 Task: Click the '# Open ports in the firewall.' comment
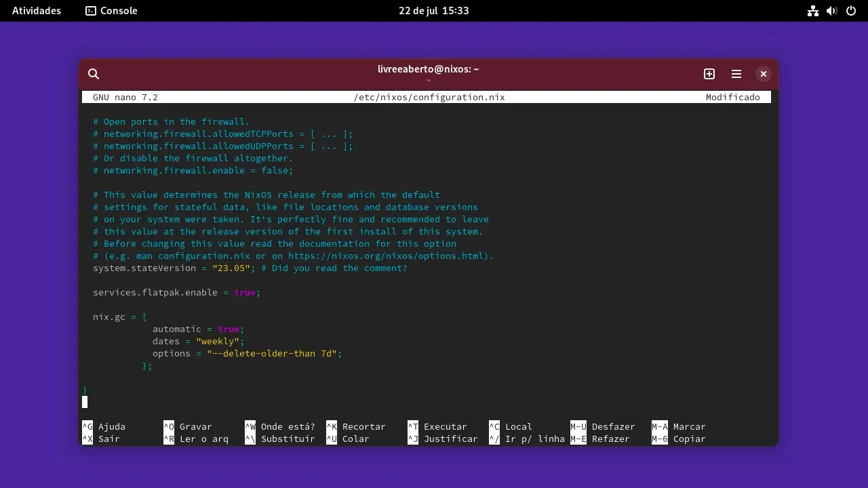point(172,121)
